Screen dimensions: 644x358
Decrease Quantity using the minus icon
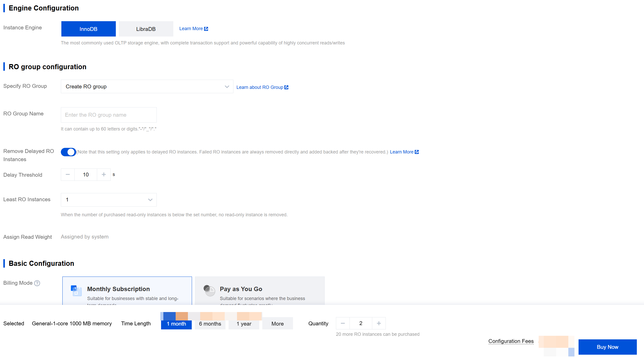tap(343, 324)
